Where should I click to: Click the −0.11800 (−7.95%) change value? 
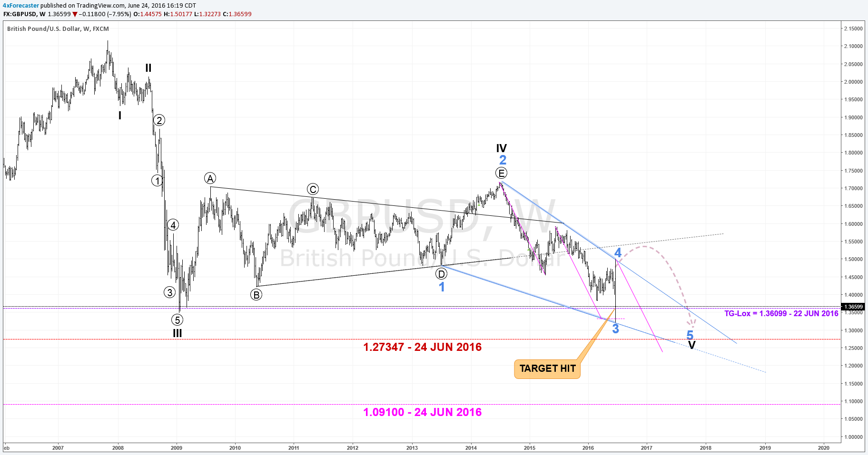(x=105, y=14)
